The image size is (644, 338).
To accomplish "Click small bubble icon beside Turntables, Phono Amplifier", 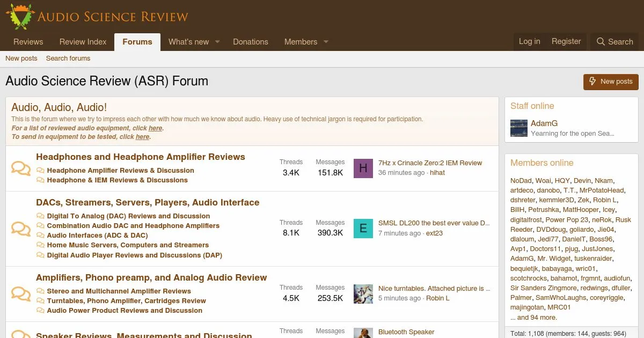I will (x=40, y=300).
